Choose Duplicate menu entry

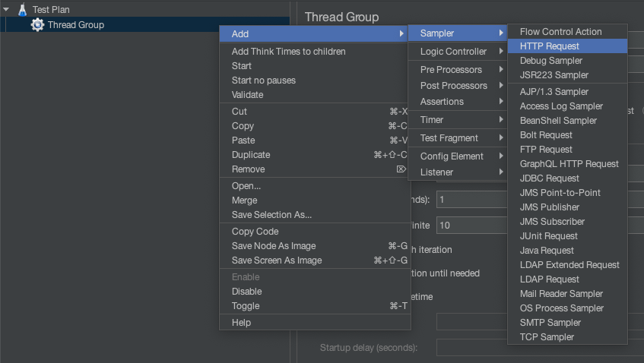click(315, 155)
